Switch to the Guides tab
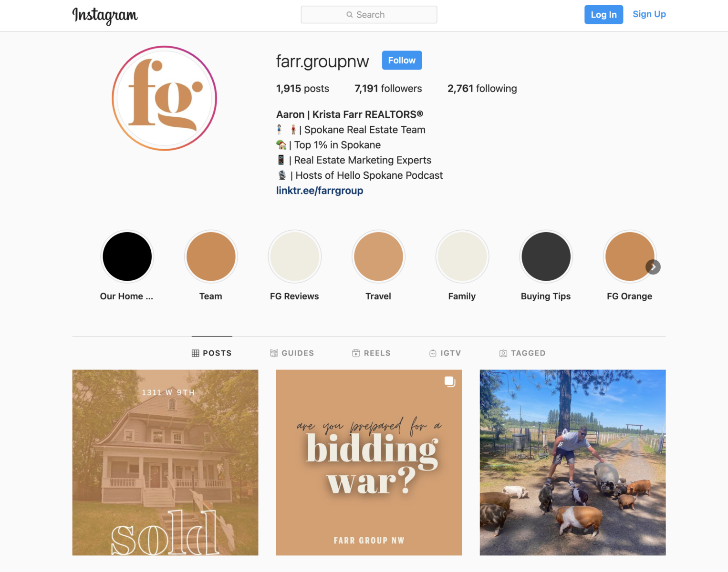728x572 pixels. pos(292,353)
